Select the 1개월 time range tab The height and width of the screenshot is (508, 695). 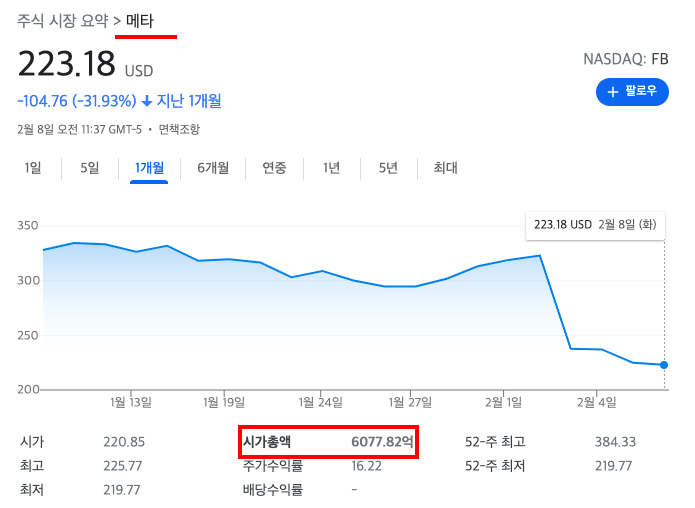click(149, 168)
